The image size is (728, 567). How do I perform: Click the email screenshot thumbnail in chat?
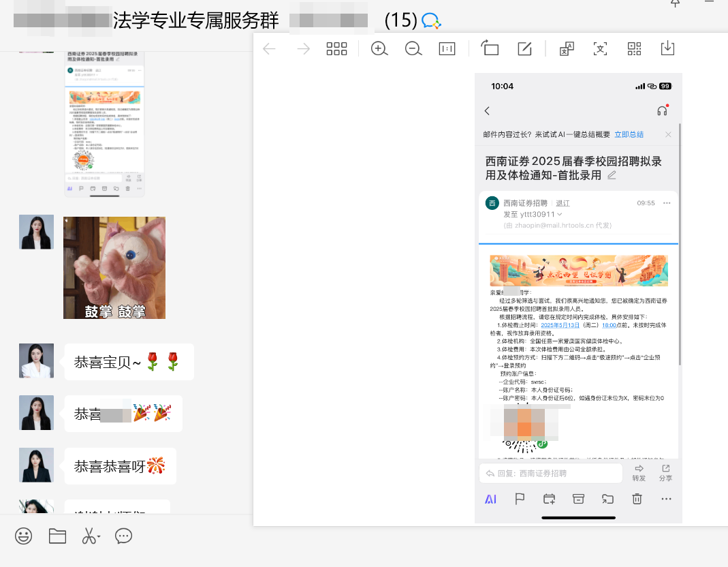pos(104,123)
